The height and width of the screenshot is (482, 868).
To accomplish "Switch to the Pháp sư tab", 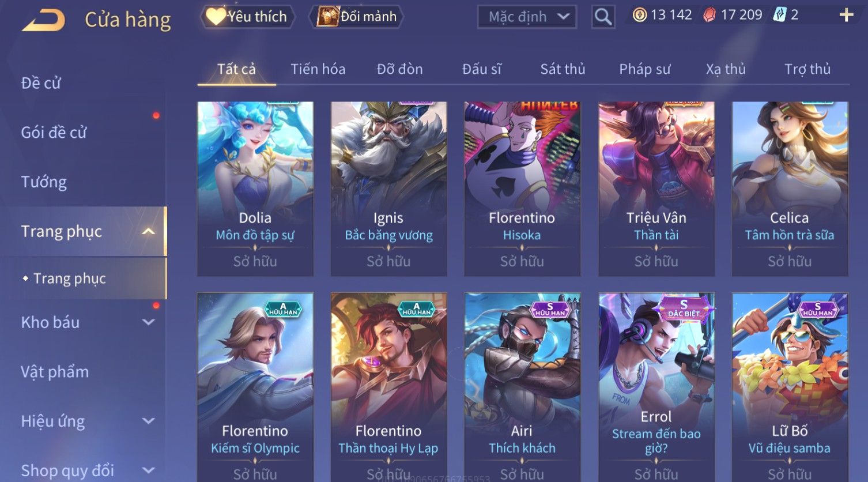I will 645,69.
